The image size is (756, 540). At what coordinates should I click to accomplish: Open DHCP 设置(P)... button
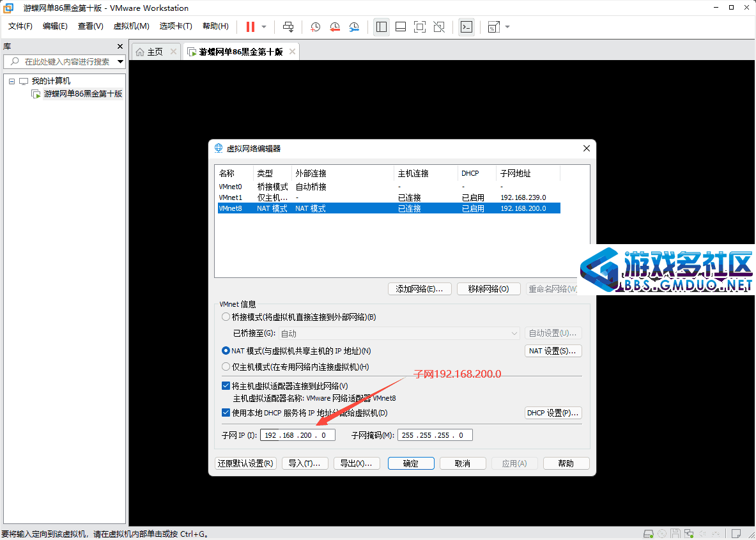pyautogui.click(x=553, y=413)
